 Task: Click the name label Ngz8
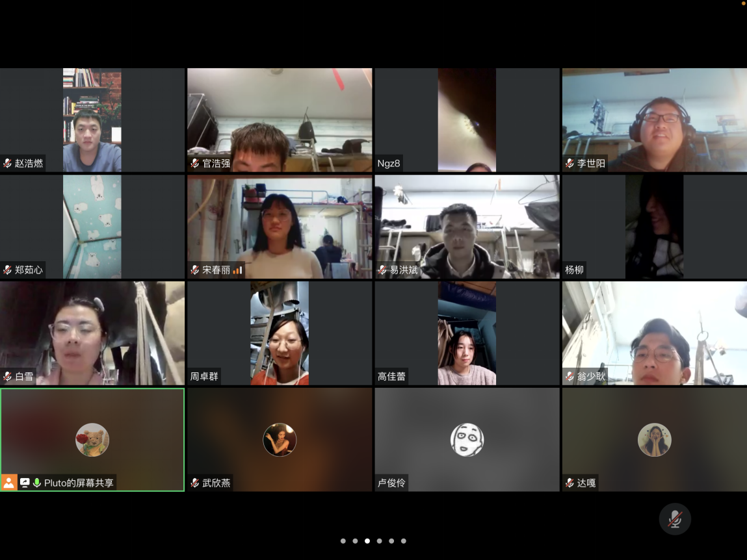coord(389,163)
